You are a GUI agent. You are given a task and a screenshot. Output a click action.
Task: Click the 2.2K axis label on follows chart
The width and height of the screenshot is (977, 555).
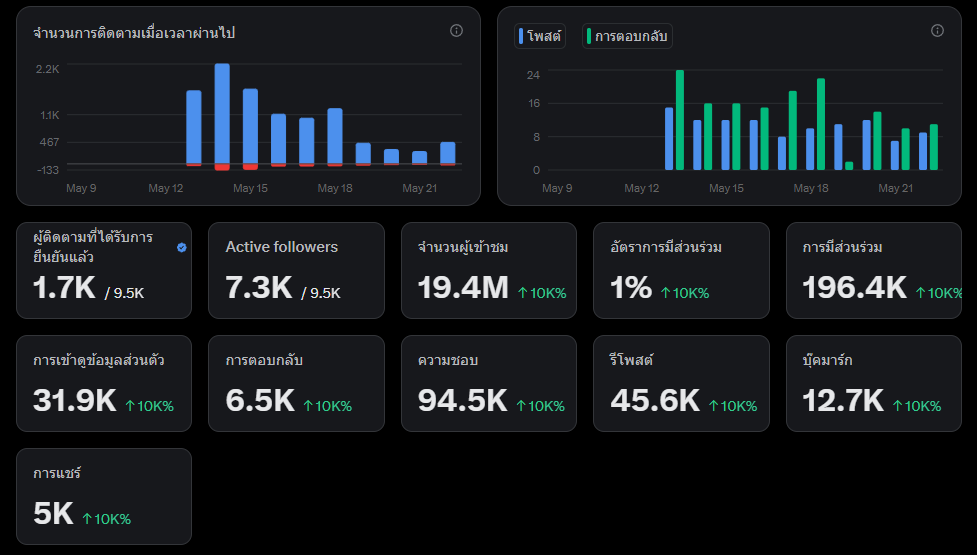(48, 69)
